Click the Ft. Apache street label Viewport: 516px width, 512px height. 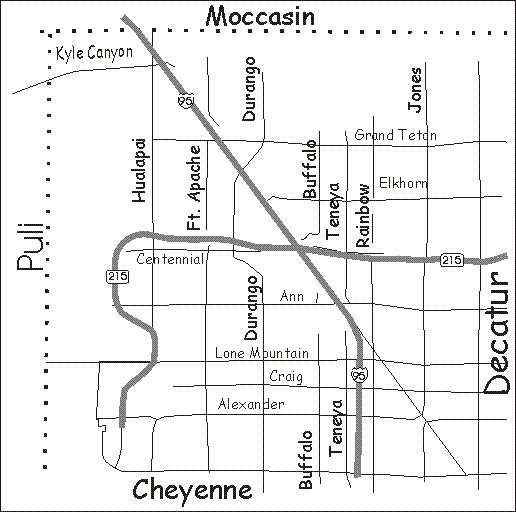[x=194, y=188]
